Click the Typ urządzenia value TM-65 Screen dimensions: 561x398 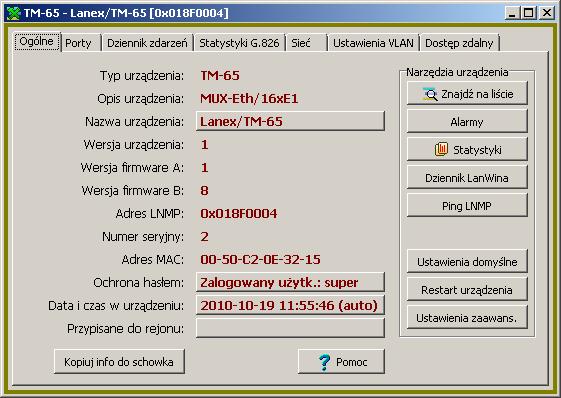click(x=220, y=76)
